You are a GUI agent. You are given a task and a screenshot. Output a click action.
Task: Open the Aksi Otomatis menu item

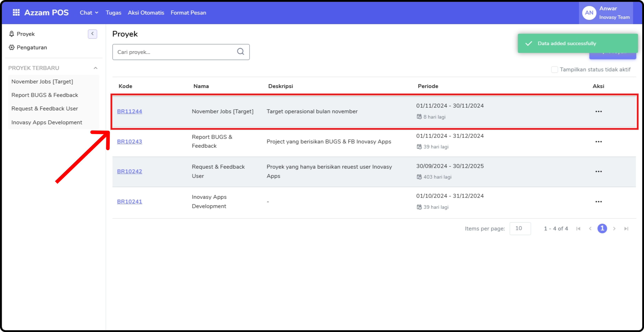[x=146, y=13]
